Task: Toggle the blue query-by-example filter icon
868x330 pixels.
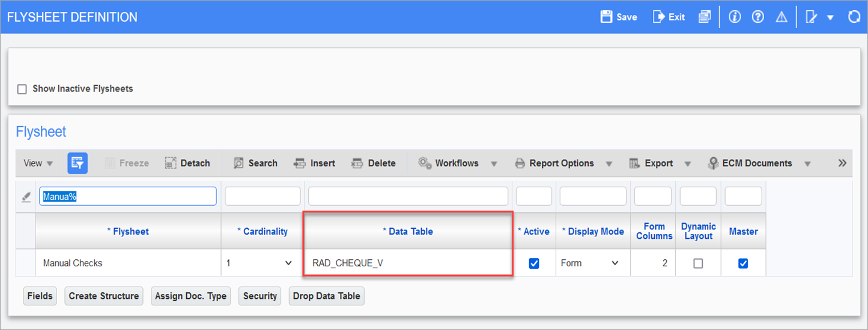Action: pyautogui.click(x=77, y=163)
